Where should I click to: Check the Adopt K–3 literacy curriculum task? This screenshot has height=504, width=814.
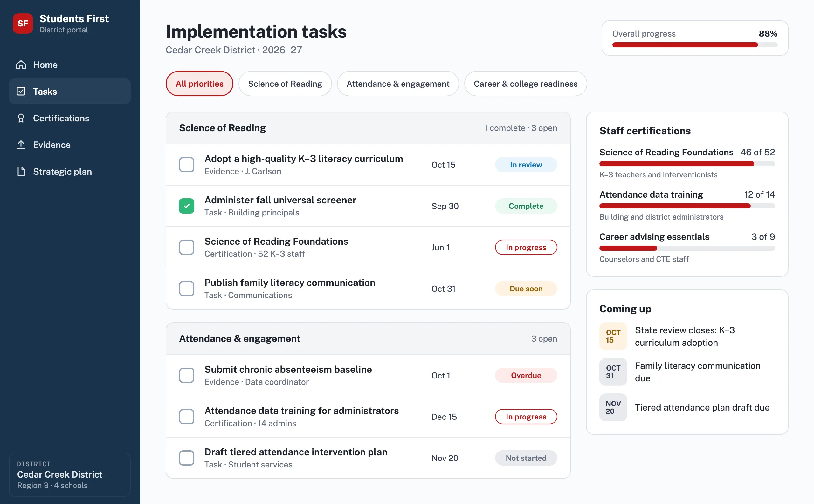[x=186, y=165]
